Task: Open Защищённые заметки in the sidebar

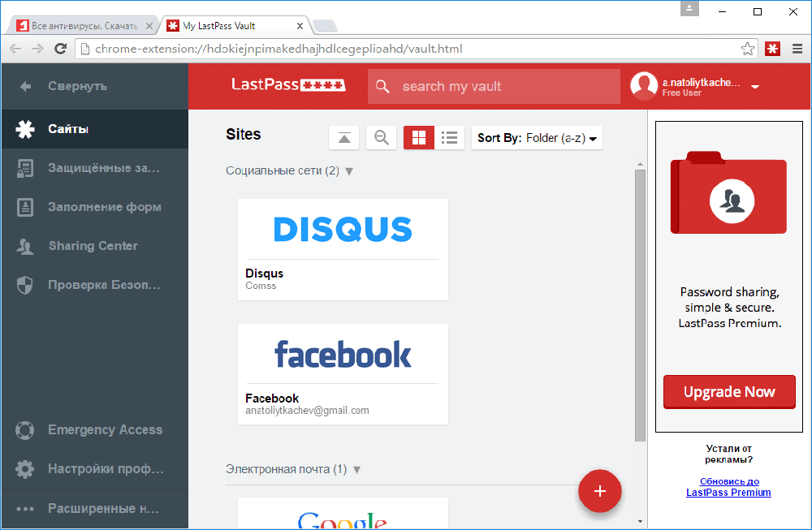Action: pos(95,168)
